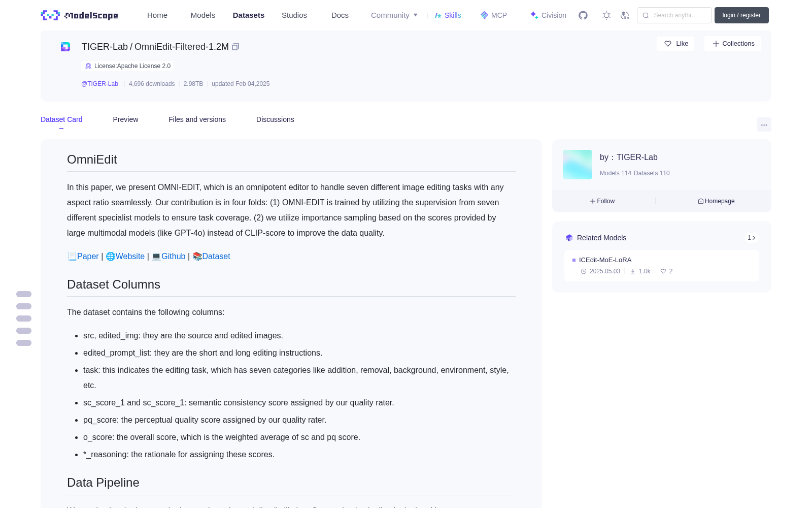Click the login / register button

click(x=741, y=15)
